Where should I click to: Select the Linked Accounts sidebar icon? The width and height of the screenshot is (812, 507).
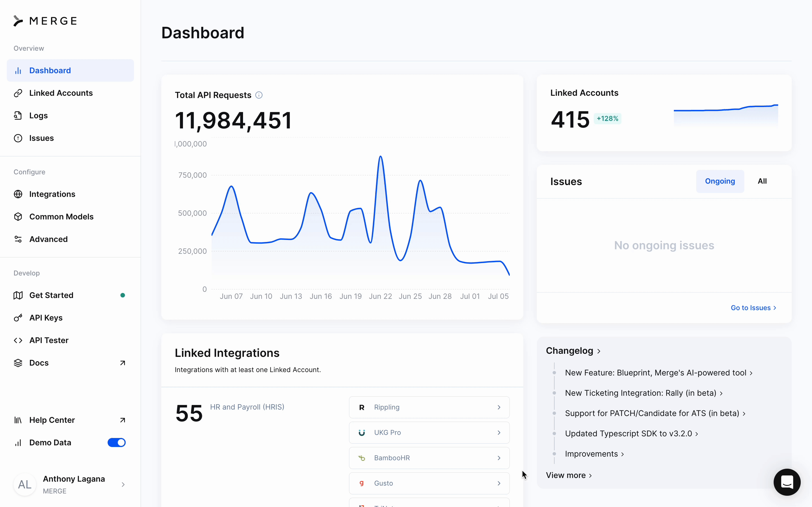point(18,93)
